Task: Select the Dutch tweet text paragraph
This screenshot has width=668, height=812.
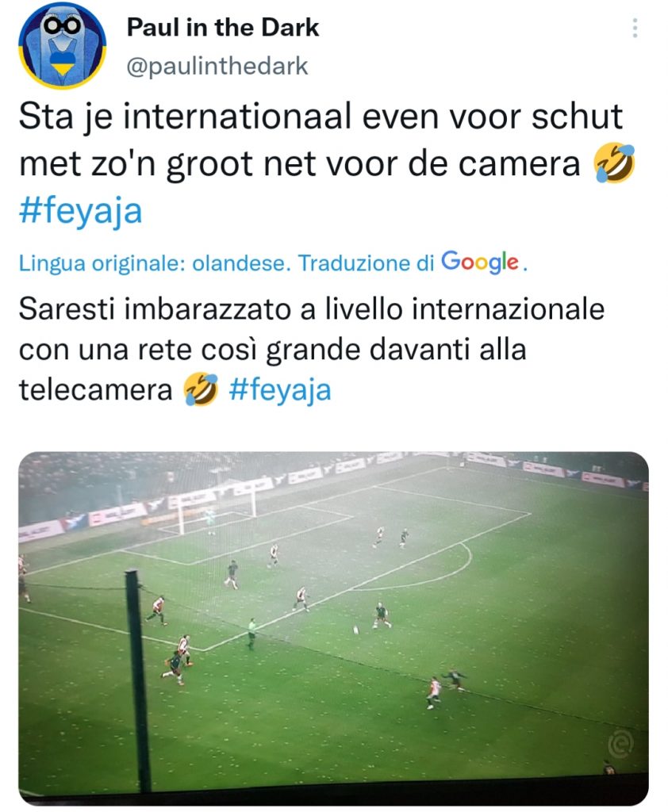Action: pyautogui.click(x=317, y=159)
